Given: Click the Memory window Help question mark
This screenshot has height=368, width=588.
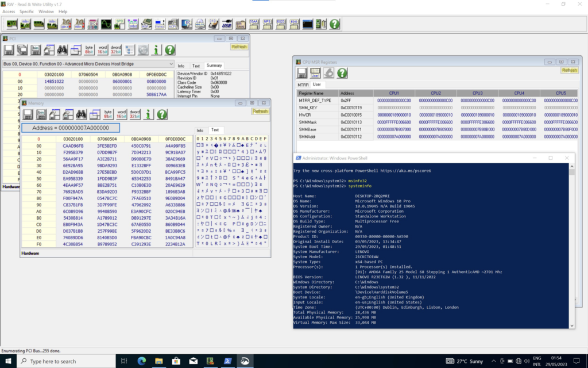Looking at the screenshot, I should 162,114.
